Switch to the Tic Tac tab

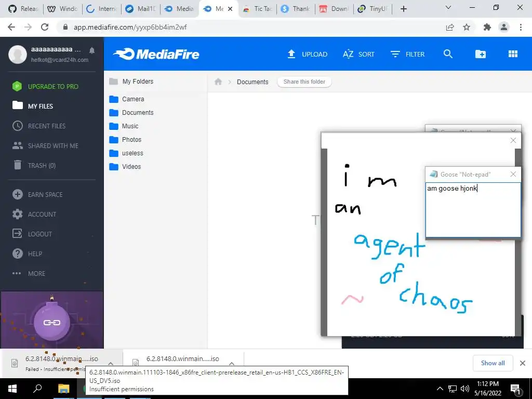click(x=258, y=9)
